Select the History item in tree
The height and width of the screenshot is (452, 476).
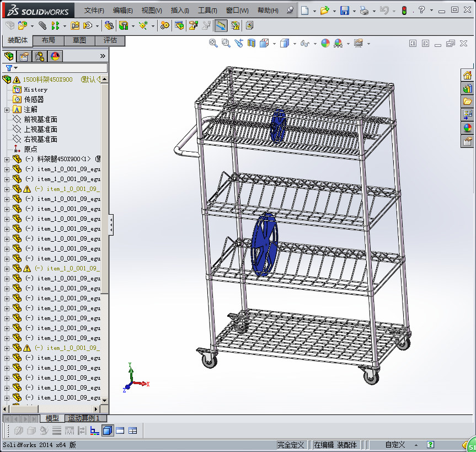35,89
